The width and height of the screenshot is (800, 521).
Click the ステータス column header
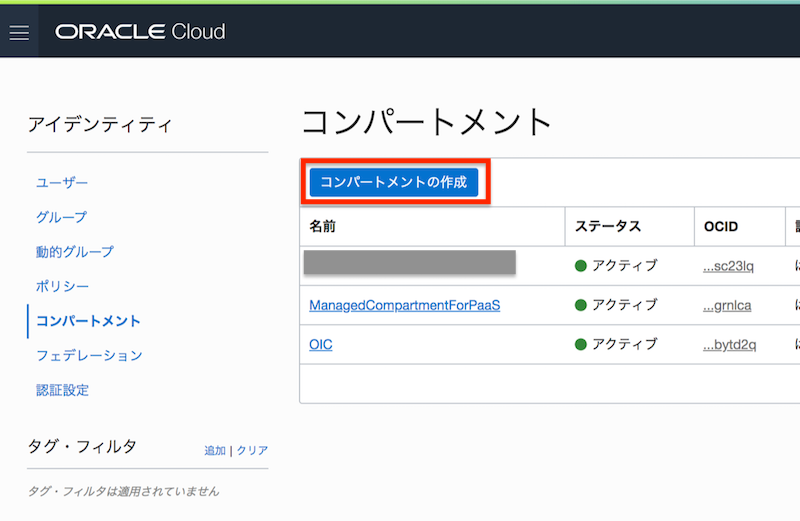click(607, 227)
